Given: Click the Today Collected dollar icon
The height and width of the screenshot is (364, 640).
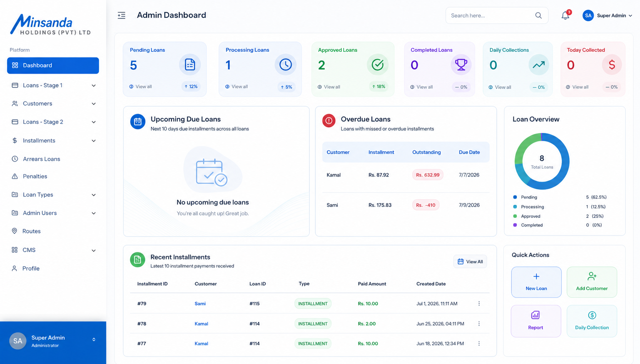Looking at the screenshot, I should tap(612, 65).
